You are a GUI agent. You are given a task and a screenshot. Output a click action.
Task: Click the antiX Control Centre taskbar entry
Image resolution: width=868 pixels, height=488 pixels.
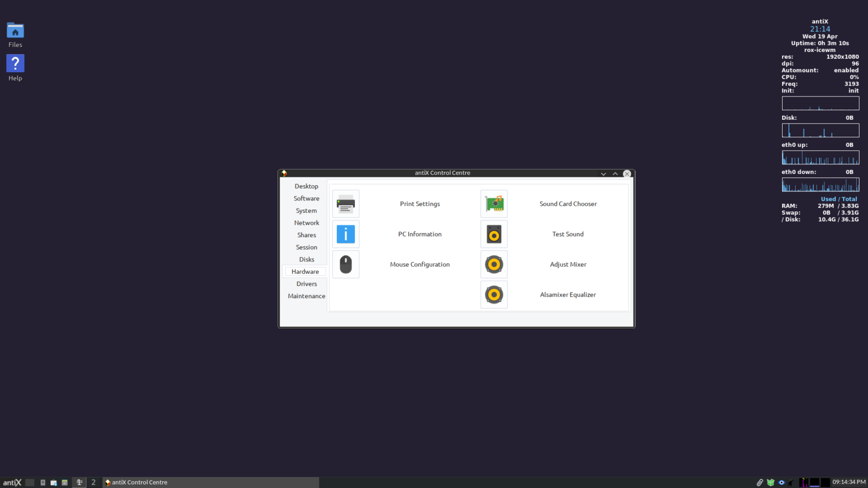[x=140, y=482]
